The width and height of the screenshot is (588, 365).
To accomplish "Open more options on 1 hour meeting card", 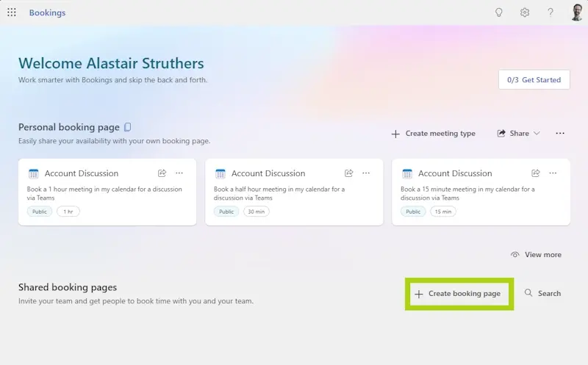I will 179,173.
